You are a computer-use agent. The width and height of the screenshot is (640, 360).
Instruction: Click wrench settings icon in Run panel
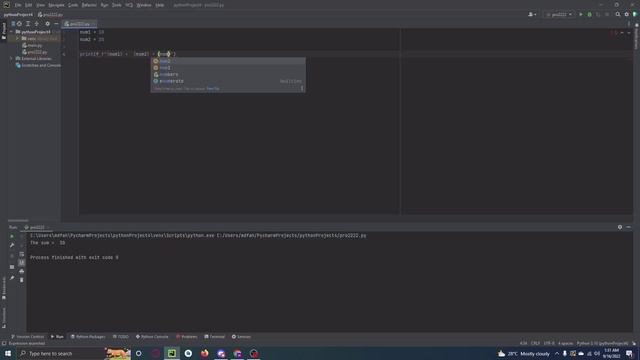12,245
